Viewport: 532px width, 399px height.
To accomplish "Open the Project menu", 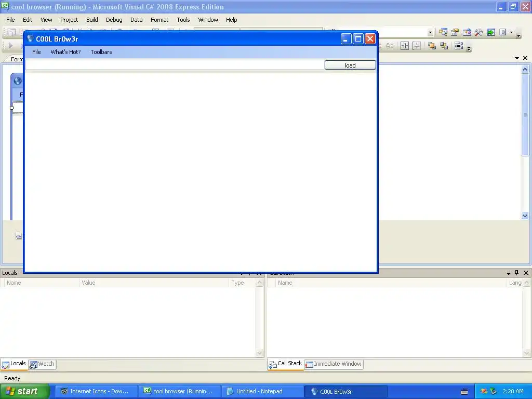I will 69,20.
